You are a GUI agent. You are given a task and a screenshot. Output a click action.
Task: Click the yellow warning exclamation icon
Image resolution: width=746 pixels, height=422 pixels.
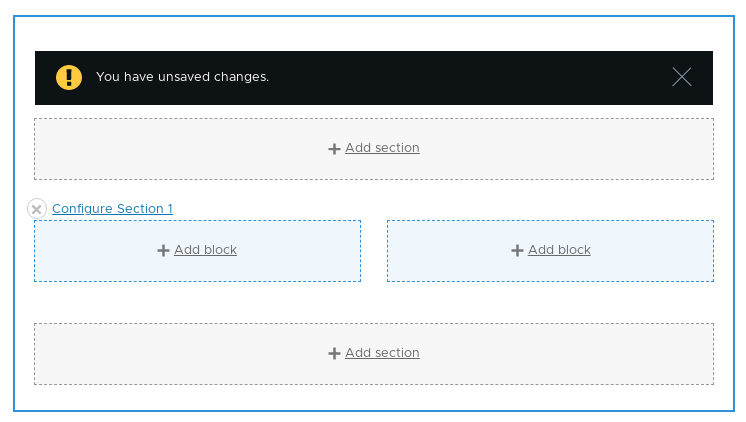tap(69, 77)
